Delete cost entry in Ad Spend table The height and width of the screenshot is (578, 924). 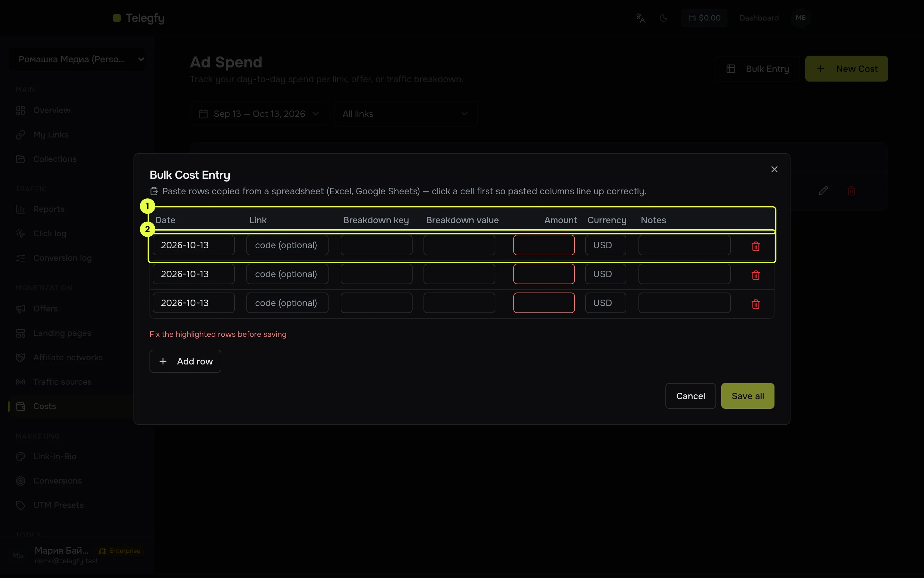pos(851,191)
